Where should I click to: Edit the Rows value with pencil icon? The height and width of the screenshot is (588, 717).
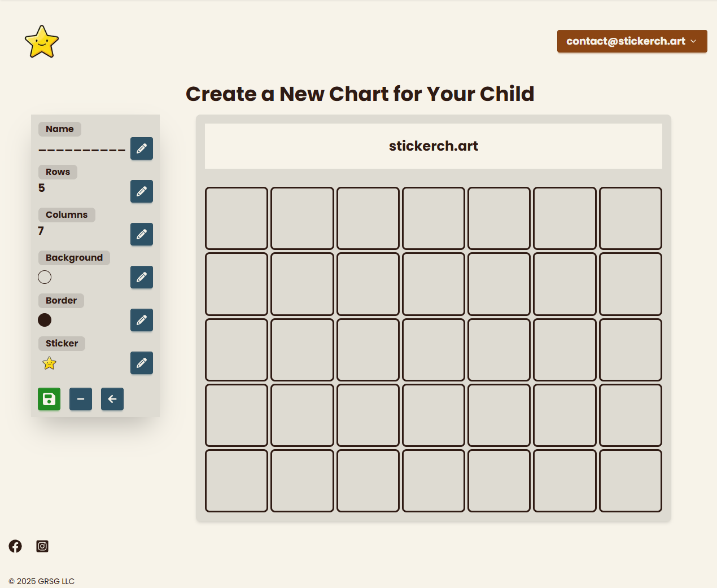click(x=142, y=191)
